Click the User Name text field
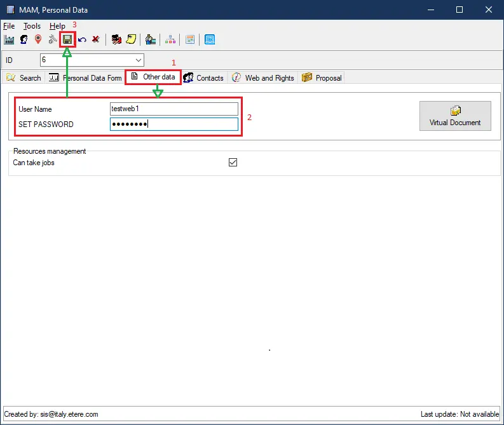 point(174,109)
